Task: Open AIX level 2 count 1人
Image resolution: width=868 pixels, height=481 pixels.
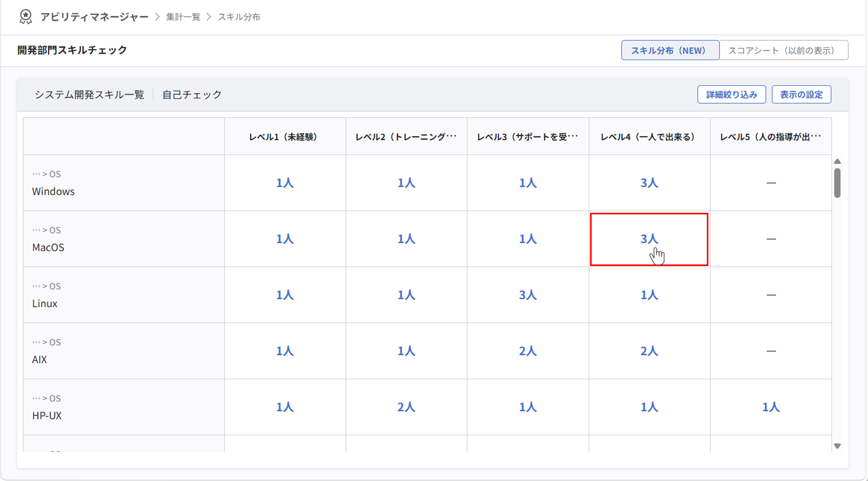Action: coord(406,351)
